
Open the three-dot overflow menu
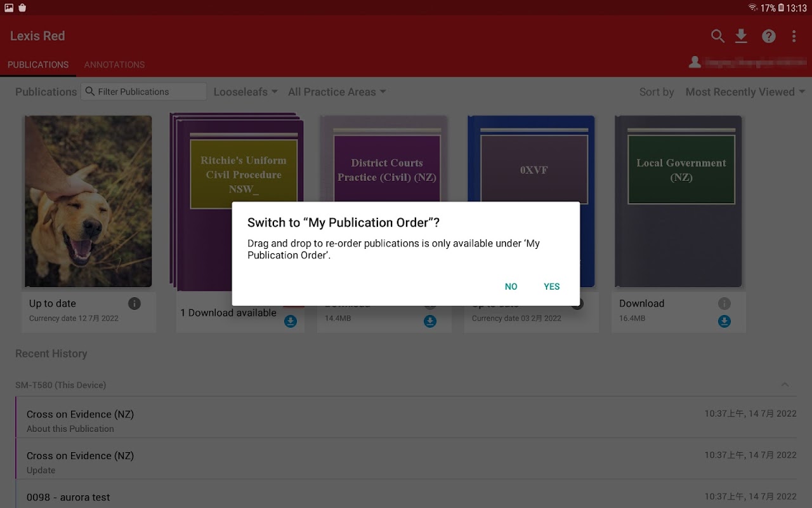(x=794, y=36)
